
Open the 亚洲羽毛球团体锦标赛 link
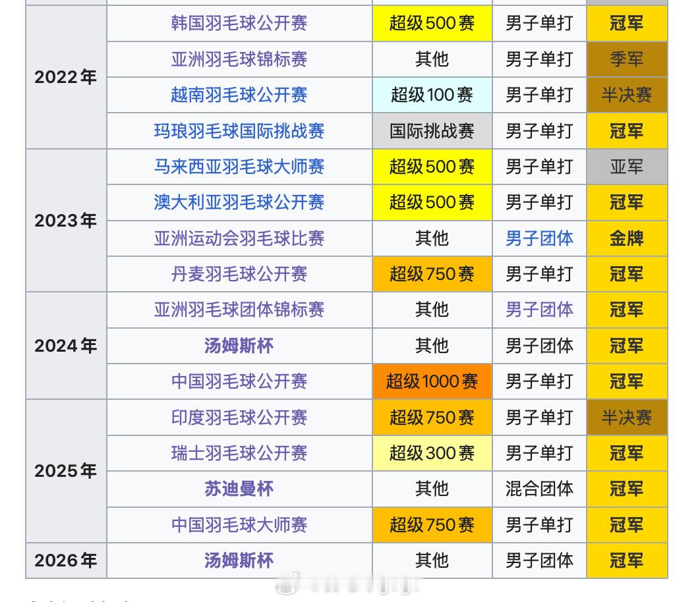tap(239, 310)
